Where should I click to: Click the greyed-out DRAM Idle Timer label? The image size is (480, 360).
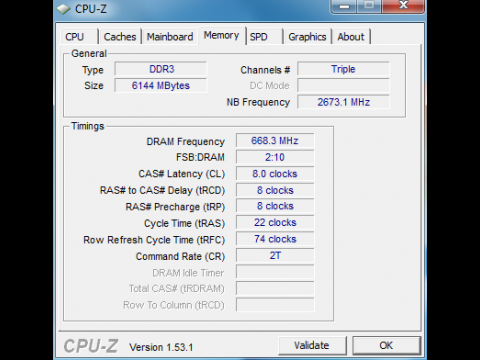(188, 273)
